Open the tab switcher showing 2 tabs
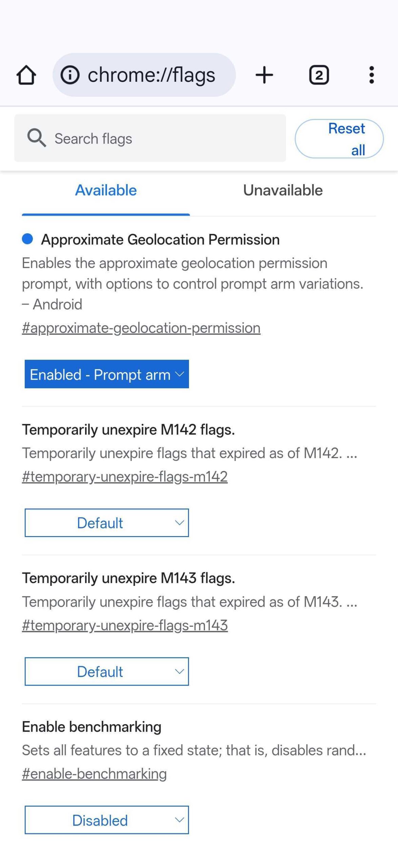 pyautogui.click(x=318, y=75)
